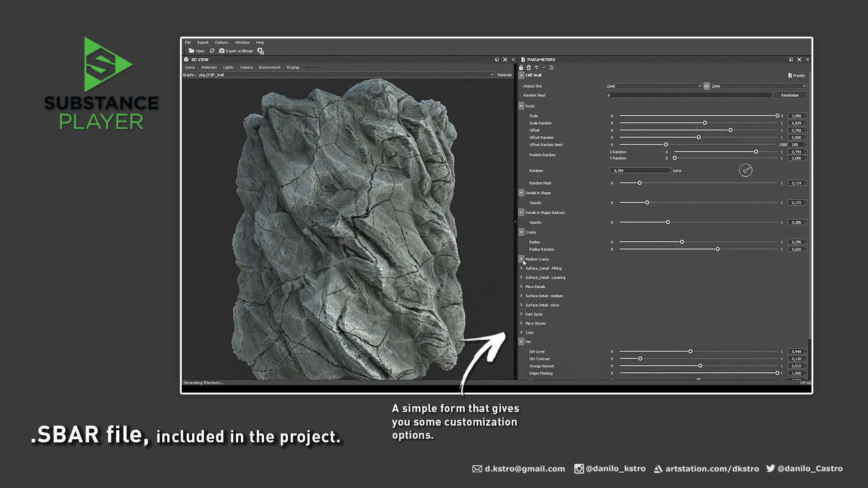This screenshot has height=488, width=868.
Task: Open the Scene menu in 3D View
Action: point(189,67)
